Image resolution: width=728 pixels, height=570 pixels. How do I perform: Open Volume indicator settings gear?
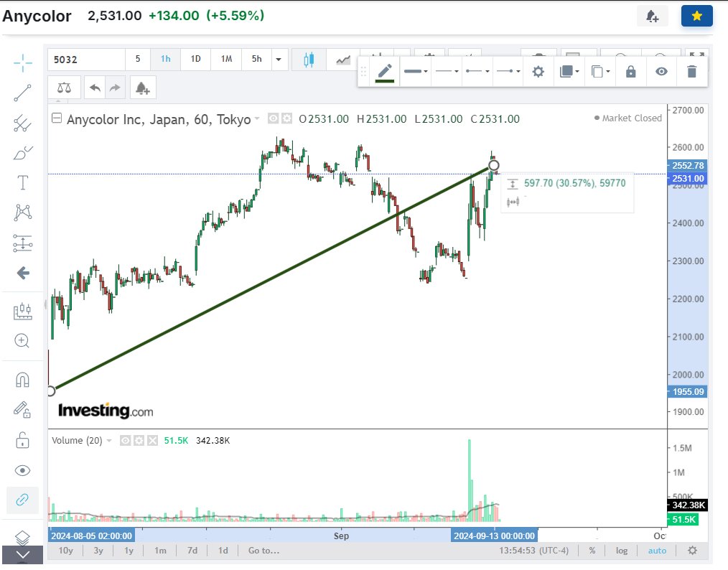tap(139, 441)
